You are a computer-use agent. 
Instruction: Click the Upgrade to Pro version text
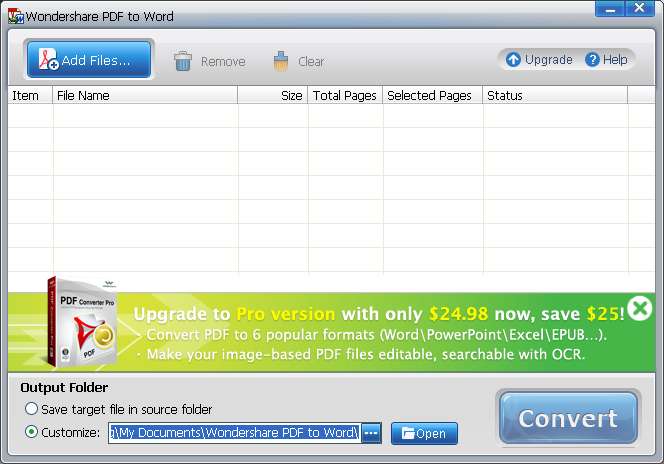coord(234,314)
